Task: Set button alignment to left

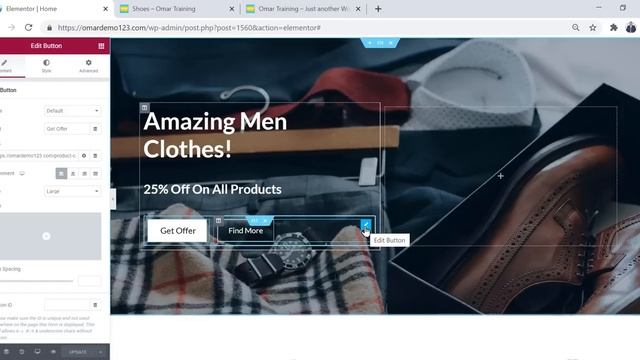Action: [61, 173]
